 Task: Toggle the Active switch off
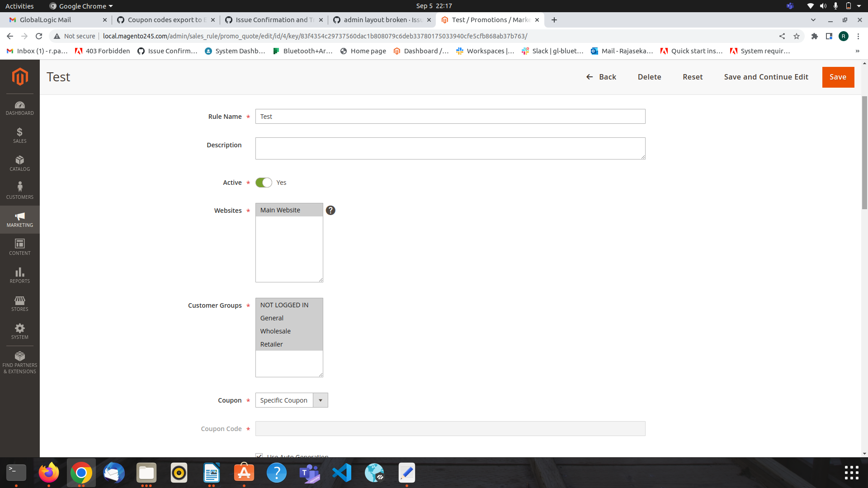[x=263, y=183]
